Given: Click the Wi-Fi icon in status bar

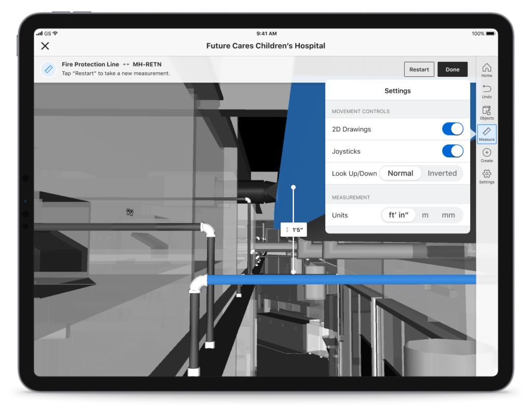Looking at the screenshot, I should (55, 33).
